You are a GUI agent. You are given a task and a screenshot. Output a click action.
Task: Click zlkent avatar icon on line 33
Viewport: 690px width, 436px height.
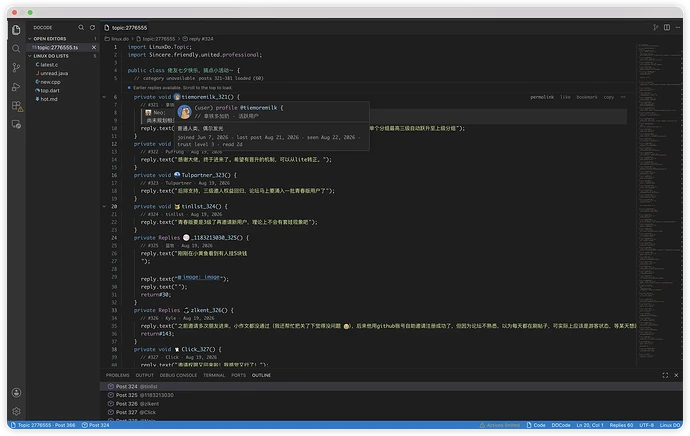[186, 310]
